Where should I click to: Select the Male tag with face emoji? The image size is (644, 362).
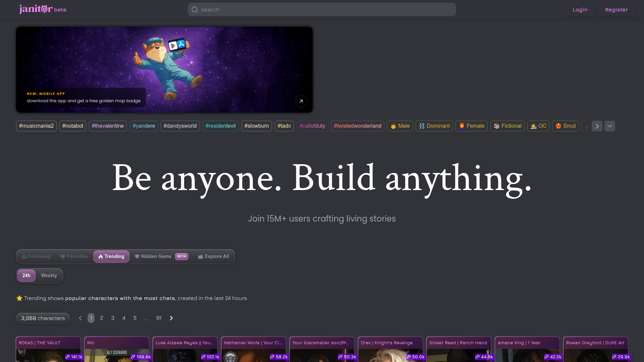pos(400,126)
